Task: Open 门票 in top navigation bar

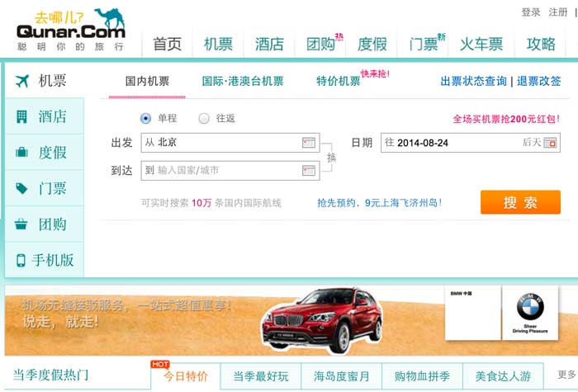Action: point(423,45)
